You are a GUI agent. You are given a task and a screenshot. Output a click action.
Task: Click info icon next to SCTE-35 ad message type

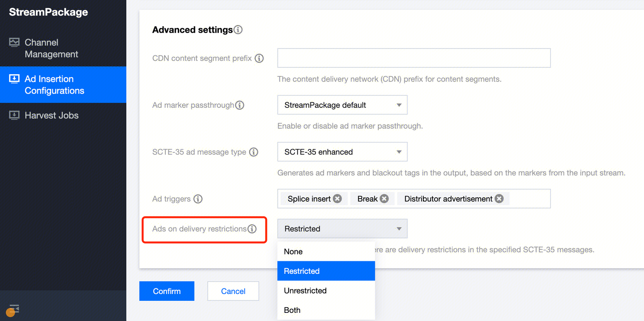pos(254,152)
